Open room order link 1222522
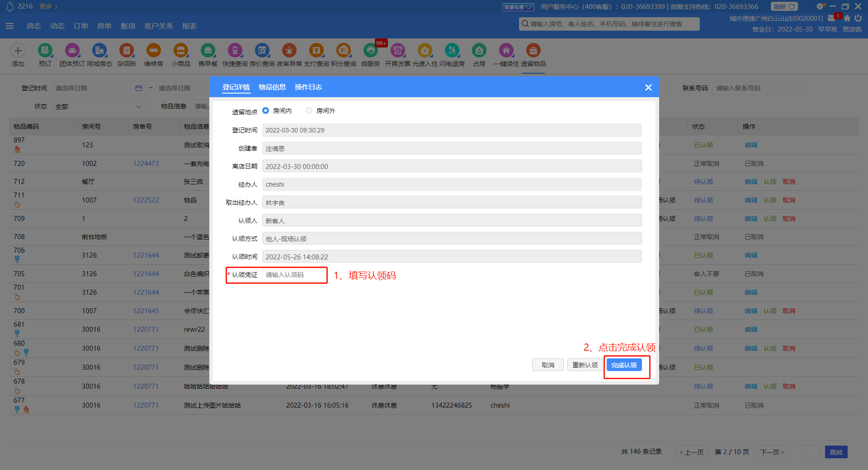 146,200
